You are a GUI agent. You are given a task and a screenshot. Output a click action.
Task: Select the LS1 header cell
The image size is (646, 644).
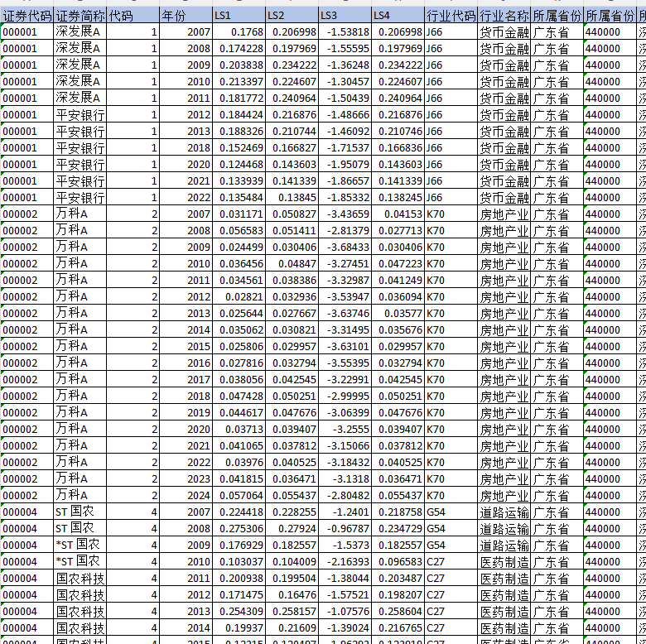tap(239, 16)
